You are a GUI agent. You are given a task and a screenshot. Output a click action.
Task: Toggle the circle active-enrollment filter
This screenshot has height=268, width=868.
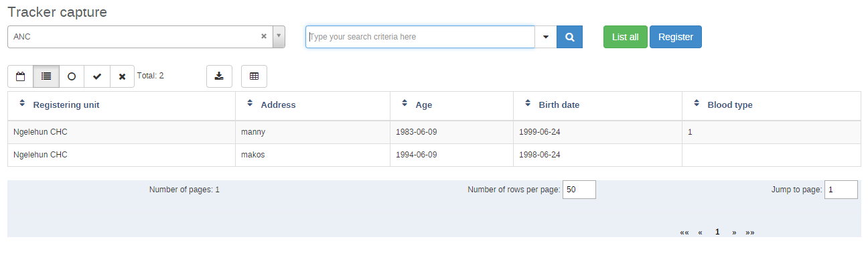click(72, 76)
